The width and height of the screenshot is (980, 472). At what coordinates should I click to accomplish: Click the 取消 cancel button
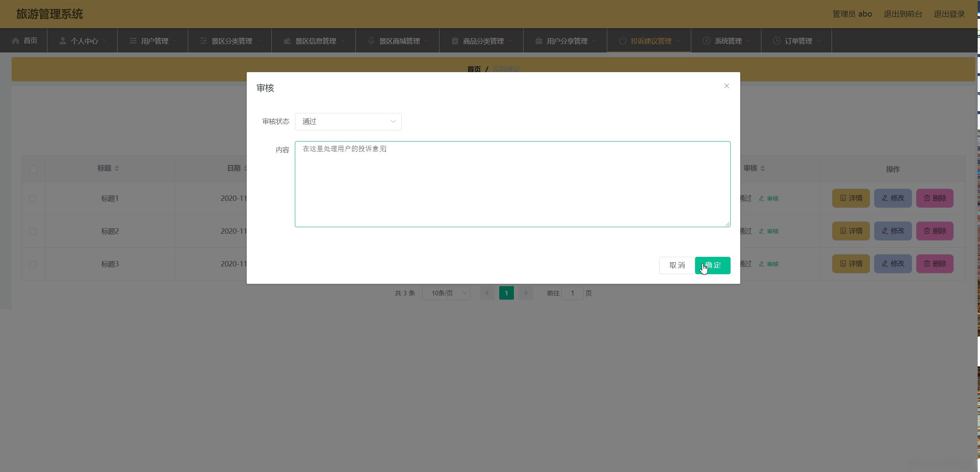(x=677, y=265)
